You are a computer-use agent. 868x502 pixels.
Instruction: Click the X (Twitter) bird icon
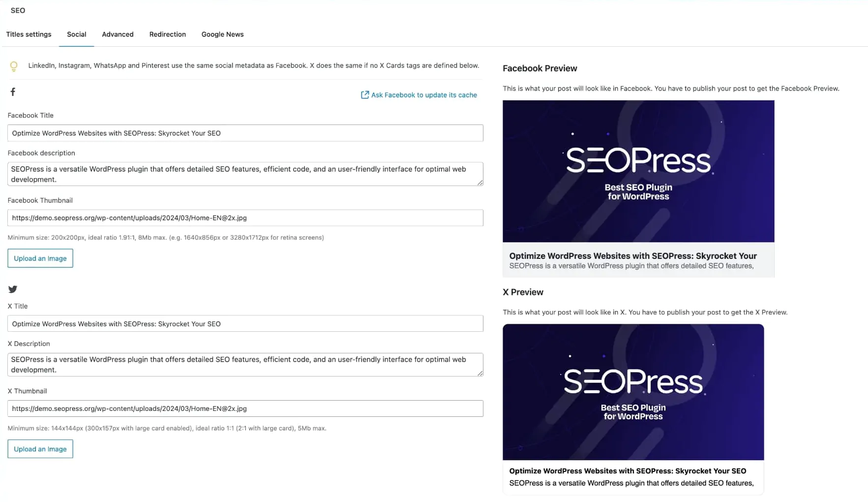click(13, 289)
